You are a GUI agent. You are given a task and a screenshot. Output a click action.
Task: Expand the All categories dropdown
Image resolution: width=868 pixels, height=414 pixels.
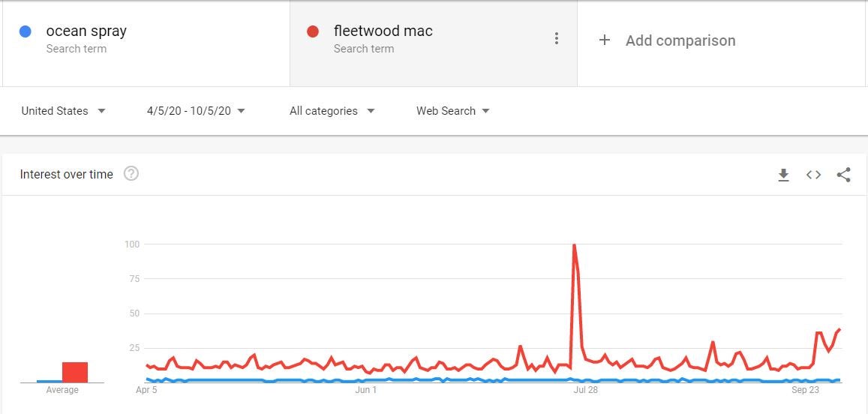coord(332,111)
